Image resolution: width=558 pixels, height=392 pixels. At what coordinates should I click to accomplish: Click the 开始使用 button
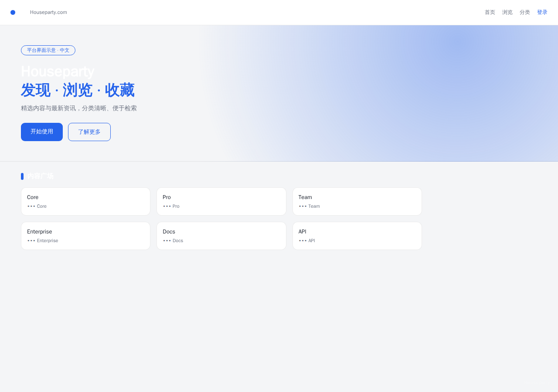pyautogui.click(x=42, y=132)
